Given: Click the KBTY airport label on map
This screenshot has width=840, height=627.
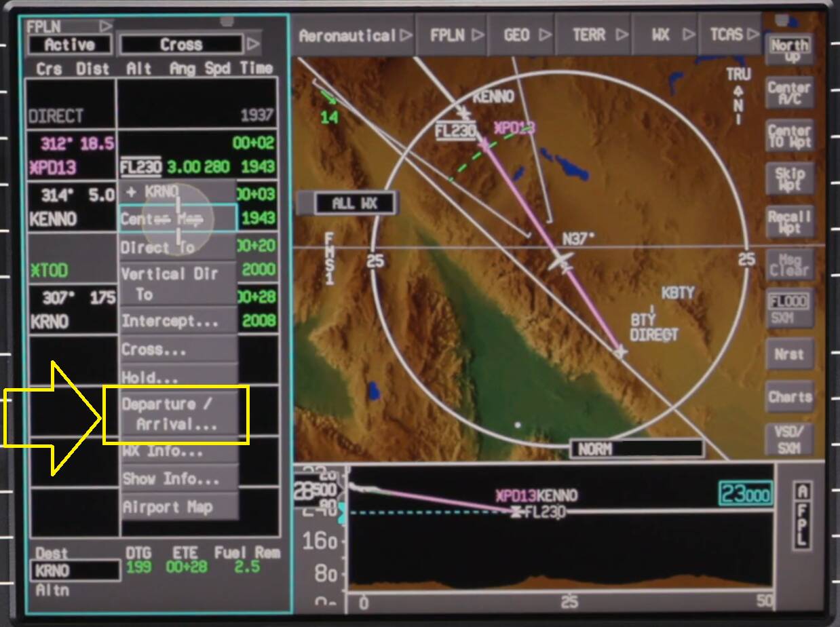Looking at the screenshot, I should click(678, 292).
